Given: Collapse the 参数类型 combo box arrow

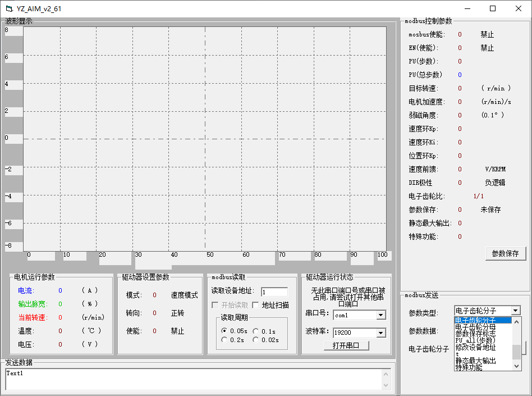Looking at the screenshot, I should coord(516,311).
